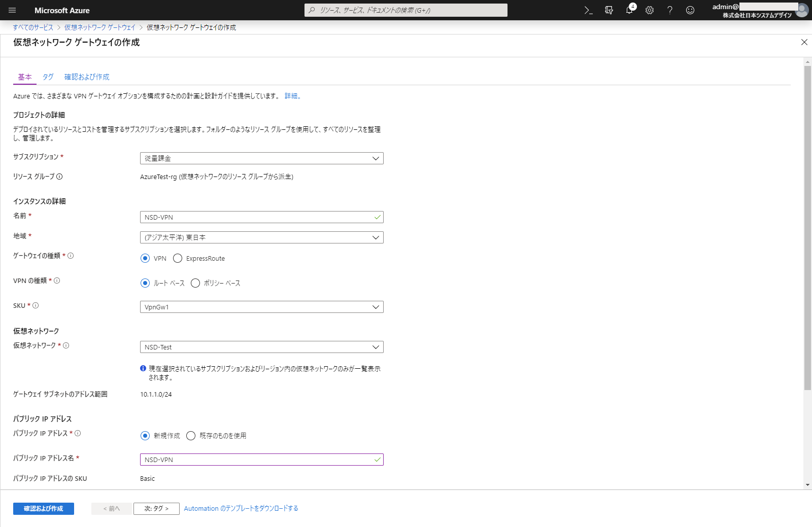Launch Cloud Shell from the top bar
The height and width of the screenshot is (527, 812).
[588, 10]
